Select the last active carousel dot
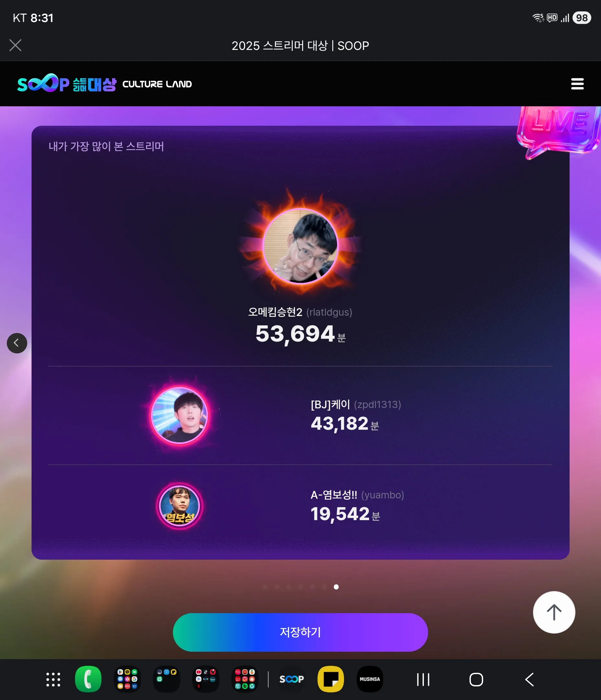Viewport: 601px width, 700px height. 336,587
